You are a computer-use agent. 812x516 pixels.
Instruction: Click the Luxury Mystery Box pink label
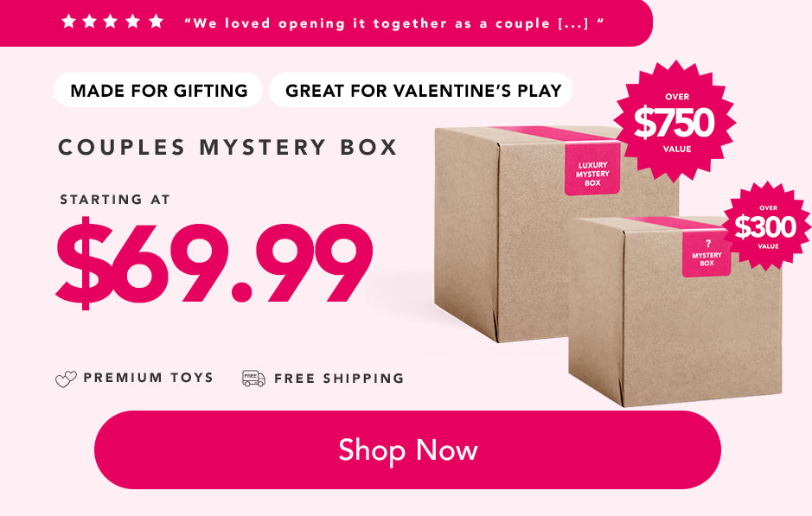592,169
